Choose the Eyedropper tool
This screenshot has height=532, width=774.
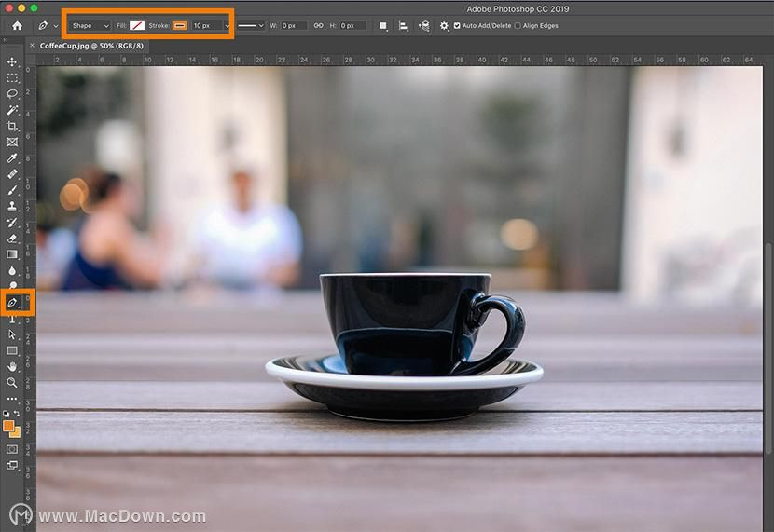pos(12,157)
